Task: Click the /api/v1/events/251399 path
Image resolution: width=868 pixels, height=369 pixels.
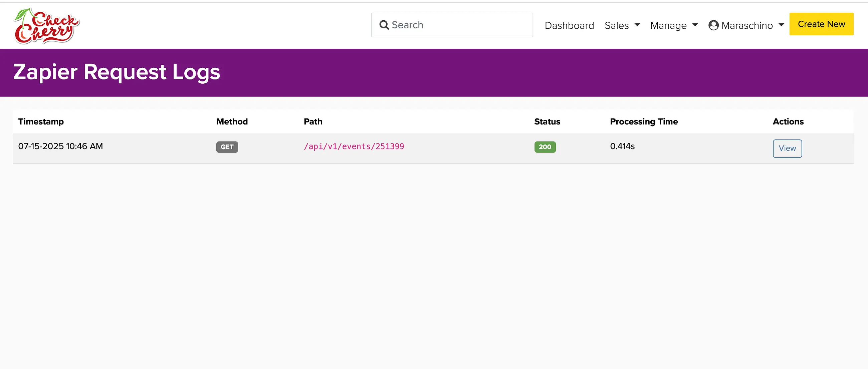Action: (x=354, y=146)
